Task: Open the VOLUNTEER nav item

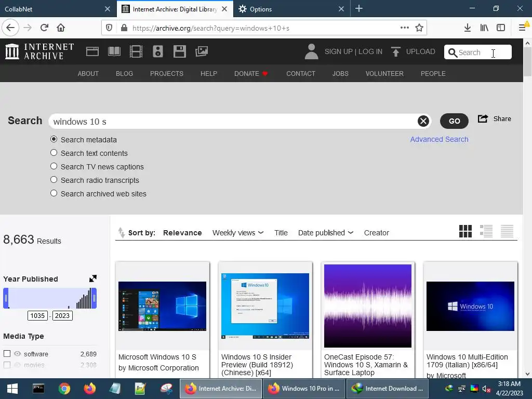Action: point(384,74)
